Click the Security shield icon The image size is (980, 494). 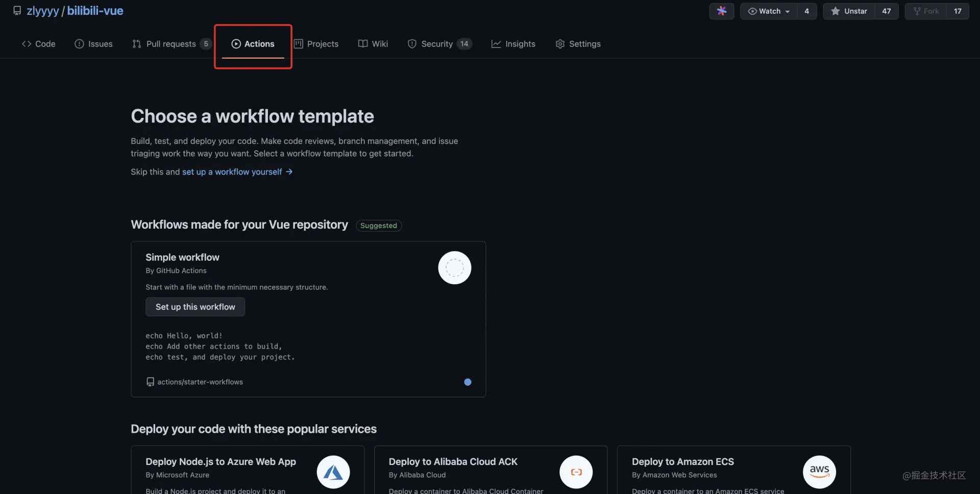click(x=412, y=44)
